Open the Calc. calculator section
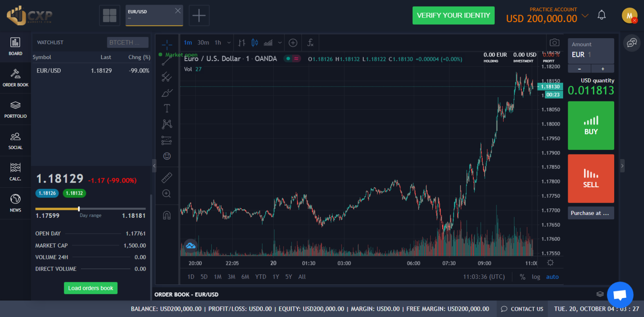644x317 pixels. [x=16, y=172]
